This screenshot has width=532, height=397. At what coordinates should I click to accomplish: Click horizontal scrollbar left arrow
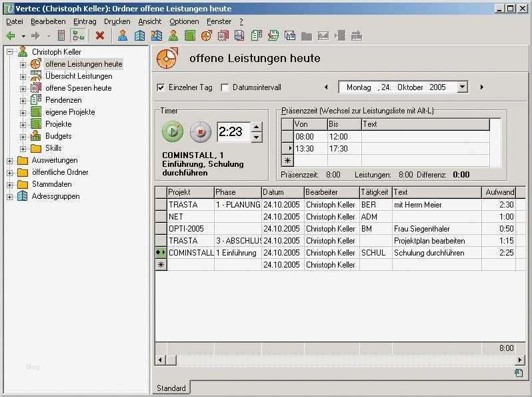click(160, 360)
